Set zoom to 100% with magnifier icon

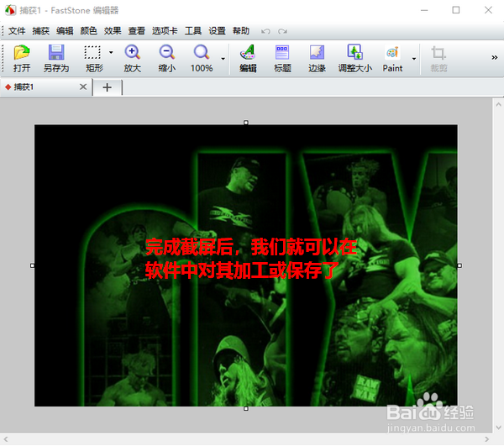[x=202, y=52]
